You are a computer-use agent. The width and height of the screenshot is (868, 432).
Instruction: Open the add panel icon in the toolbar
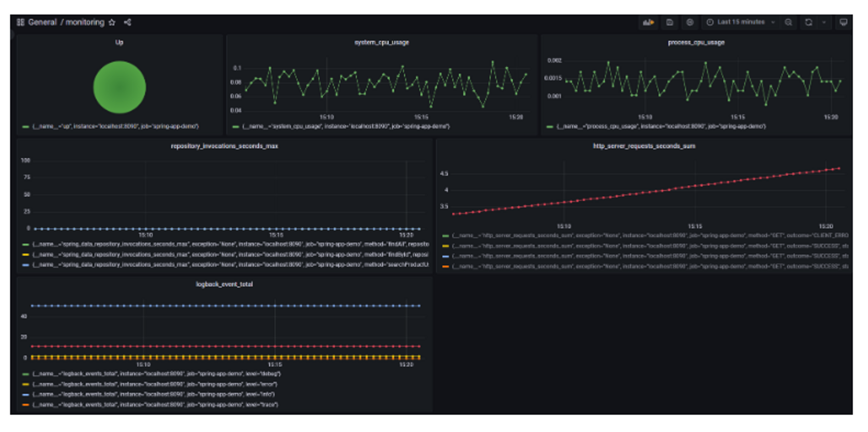[x=648, y=22]
